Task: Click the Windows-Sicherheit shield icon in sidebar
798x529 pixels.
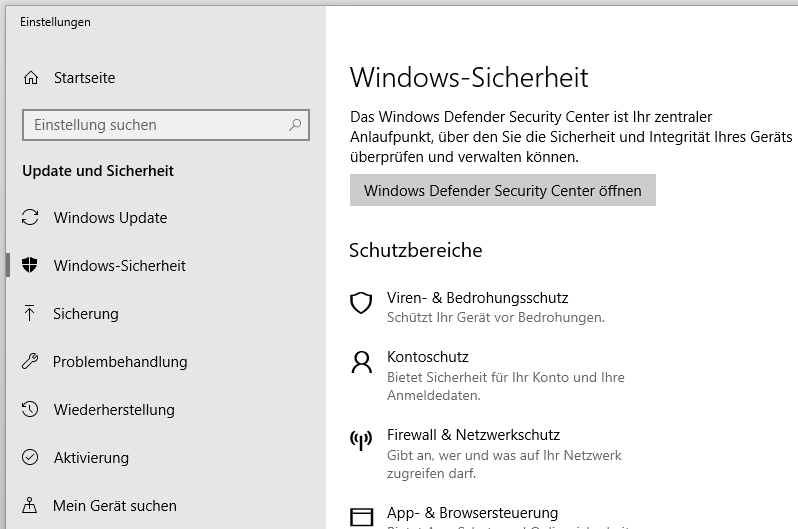Action: pyautogui.click(x=30, y=265)
